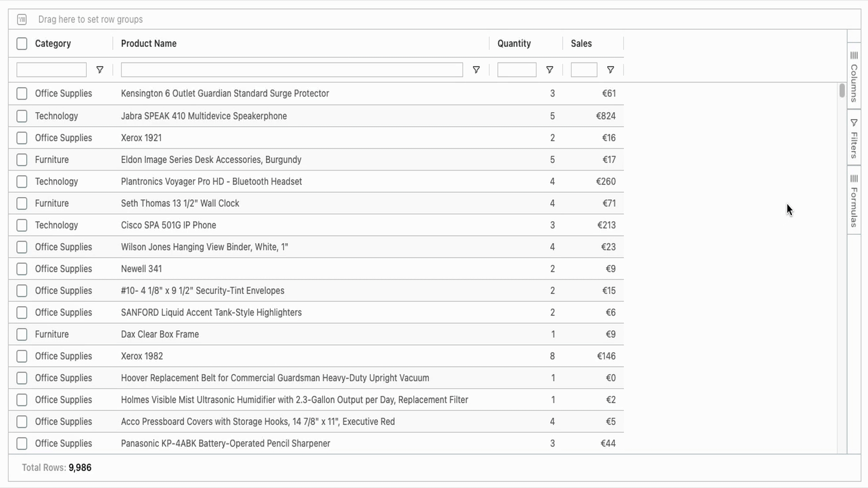The image size is (868, 488).
Task: Sort by the Sales column header
Action: 581,43
